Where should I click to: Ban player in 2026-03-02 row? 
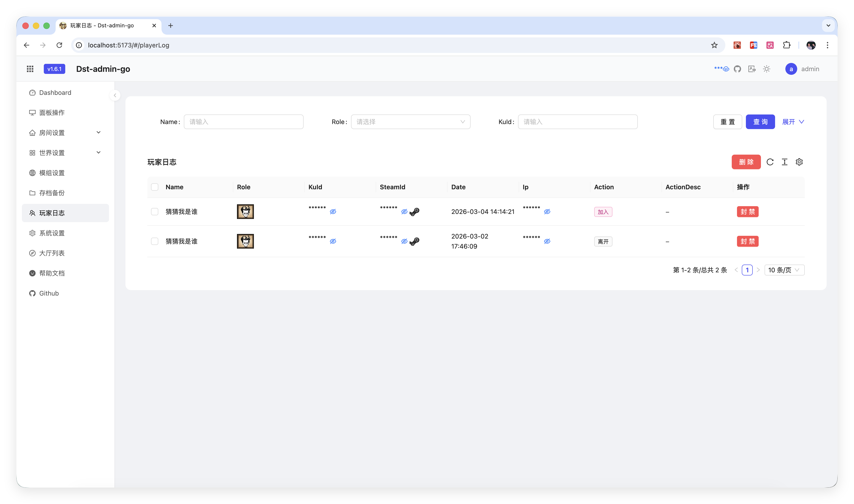(x=747, y=242)
